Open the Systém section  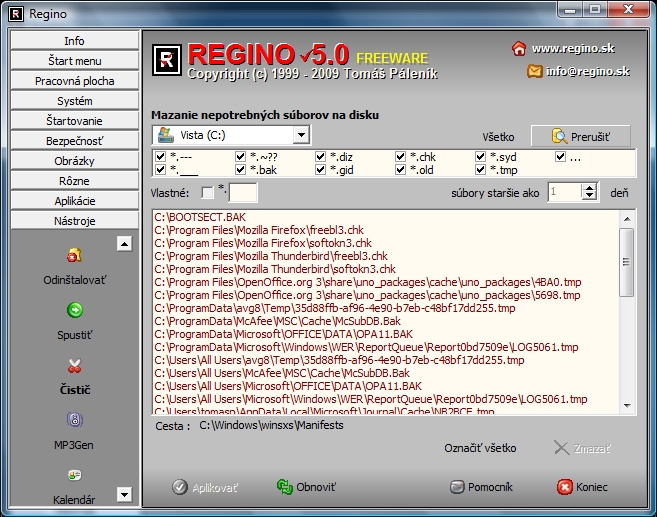pos(75,101)
